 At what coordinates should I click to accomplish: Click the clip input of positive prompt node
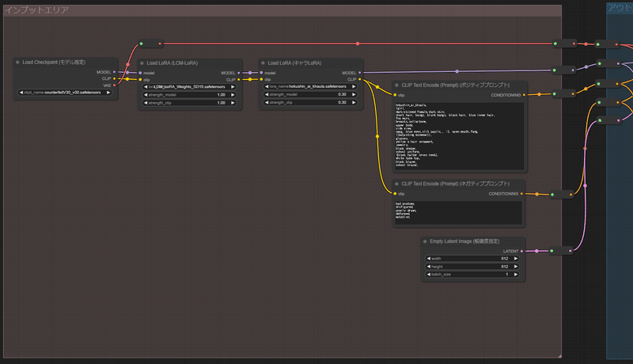point(395,95)
